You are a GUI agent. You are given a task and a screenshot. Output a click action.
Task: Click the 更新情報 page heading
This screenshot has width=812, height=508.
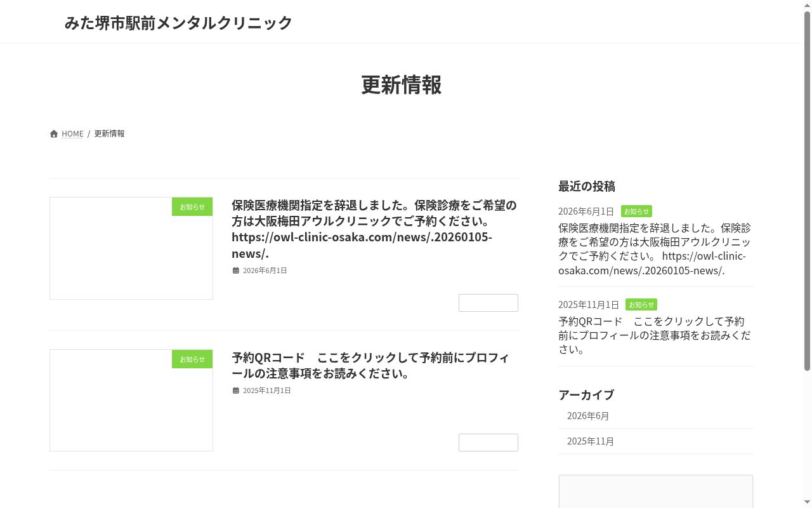coord(402,85)
